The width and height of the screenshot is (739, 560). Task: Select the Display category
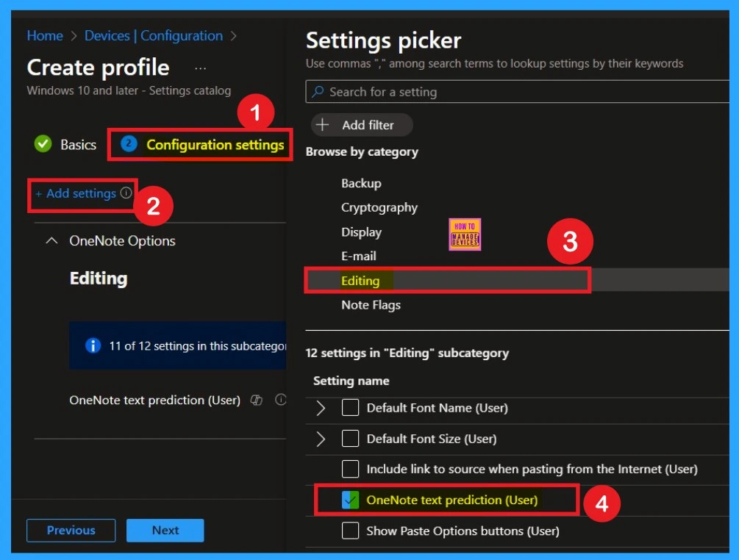[362, 232]
